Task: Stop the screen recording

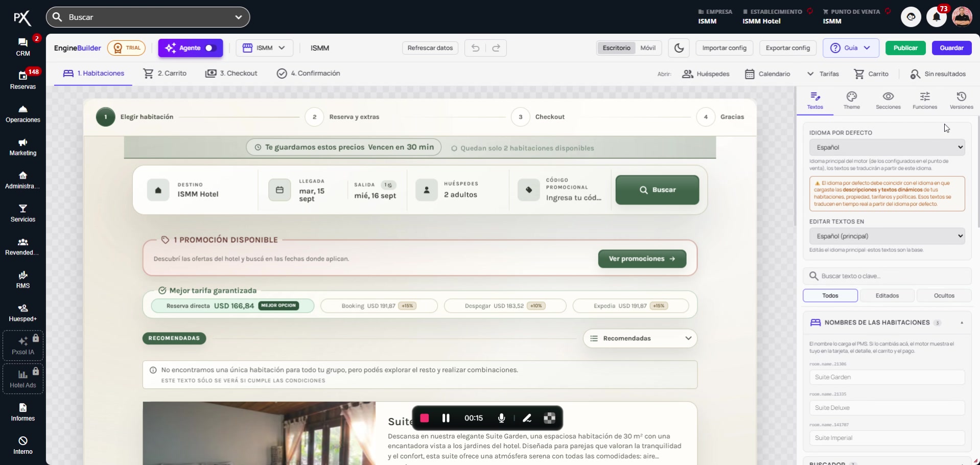Action: coord(424,418)
